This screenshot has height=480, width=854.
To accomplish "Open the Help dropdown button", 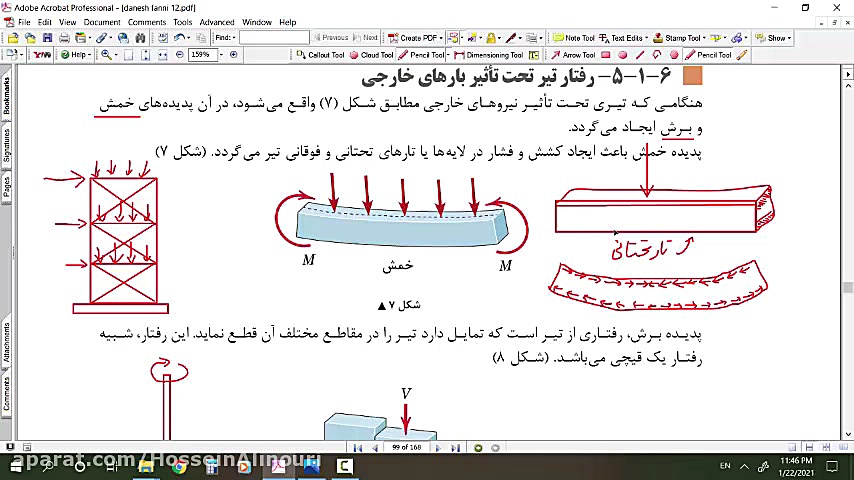I will click(x=76, y=55).
